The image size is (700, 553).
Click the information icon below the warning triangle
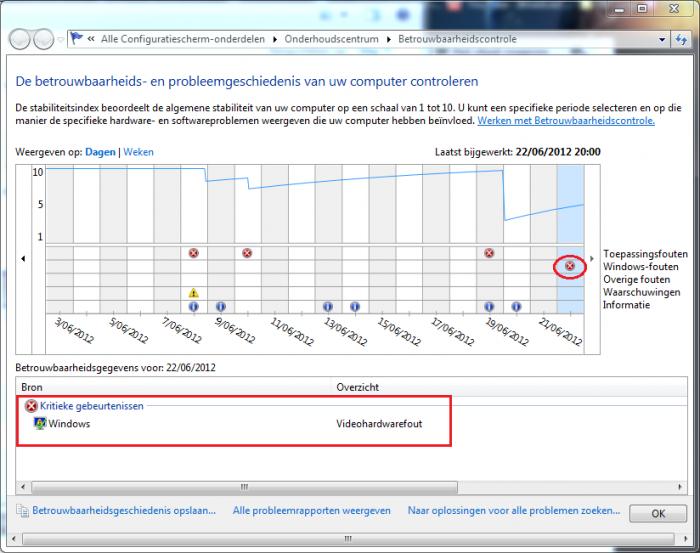tap(193, 307)
